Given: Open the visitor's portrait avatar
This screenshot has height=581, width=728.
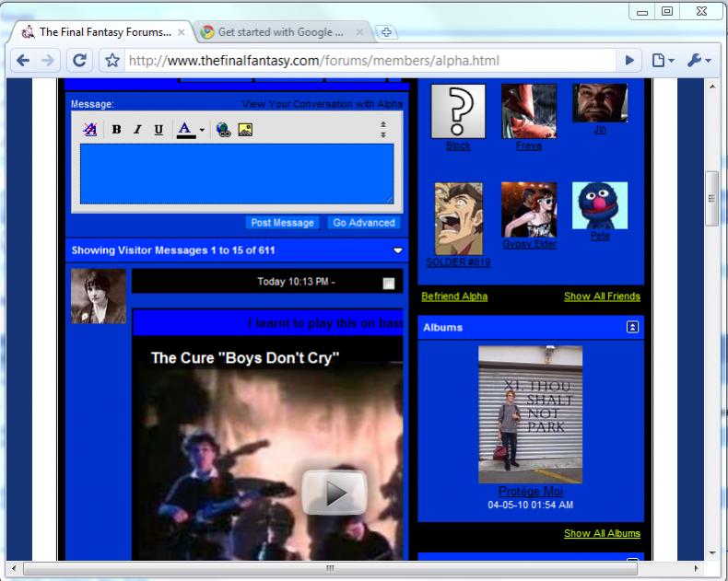Looking at the screenshot, I should click(99, 296).
